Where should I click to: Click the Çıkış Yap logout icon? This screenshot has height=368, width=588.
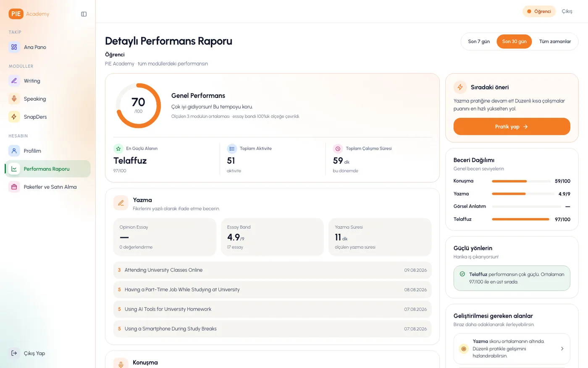point(14,353)
